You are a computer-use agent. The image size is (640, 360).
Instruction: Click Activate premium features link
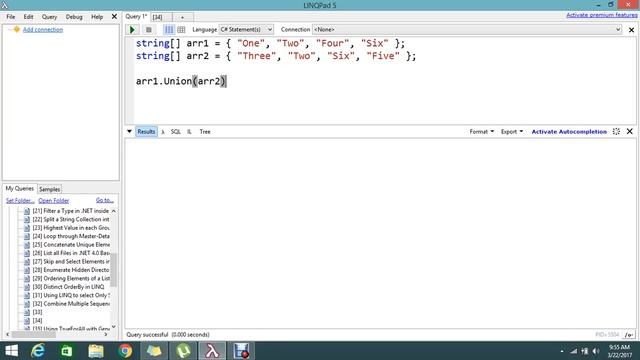pos(602,15)
